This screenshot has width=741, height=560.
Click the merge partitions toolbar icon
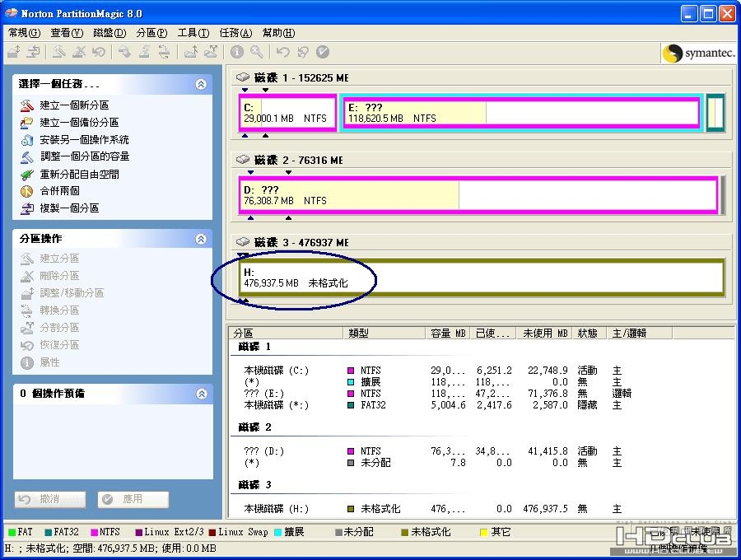coord(191,52)
